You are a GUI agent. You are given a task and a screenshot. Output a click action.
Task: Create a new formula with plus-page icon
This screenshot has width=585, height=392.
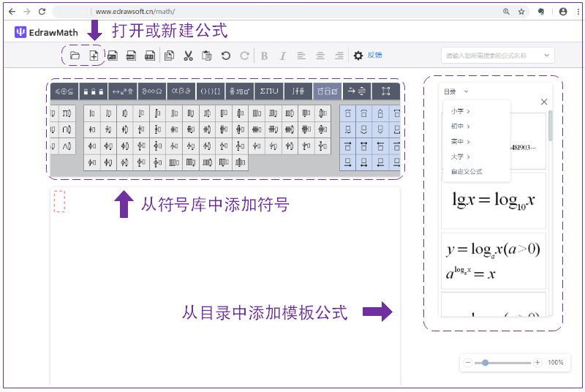pos(94,56)
